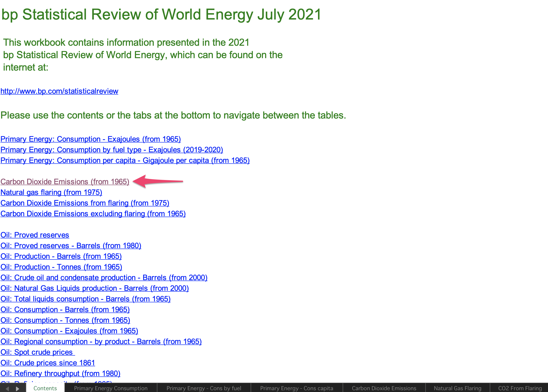Open Primary Energy Consumption by fuel type link

(x=112, y=150)
